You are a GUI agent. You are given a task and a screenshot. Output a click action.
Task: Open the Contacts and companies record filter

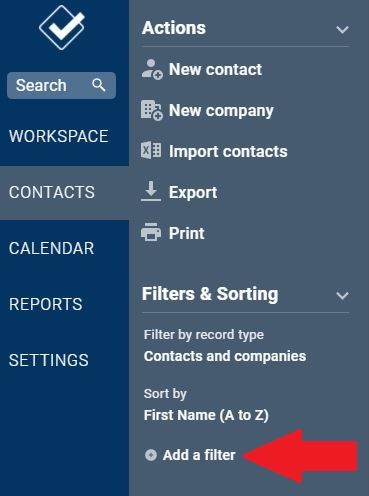[225, 356]
